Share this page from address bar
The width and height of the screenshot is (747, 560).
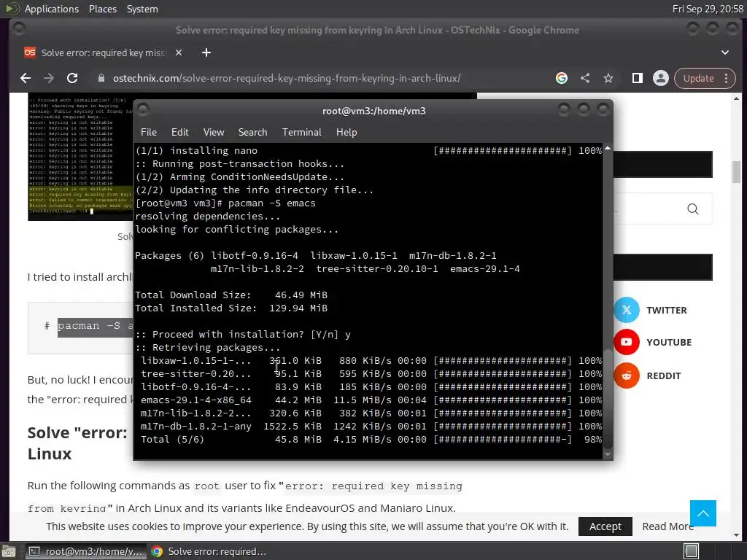click(585, 78)
